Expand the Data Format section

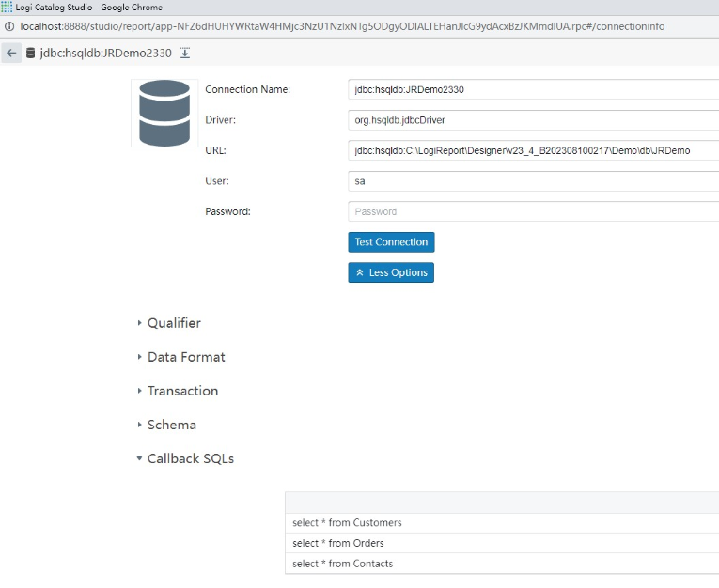click(181, 357)
